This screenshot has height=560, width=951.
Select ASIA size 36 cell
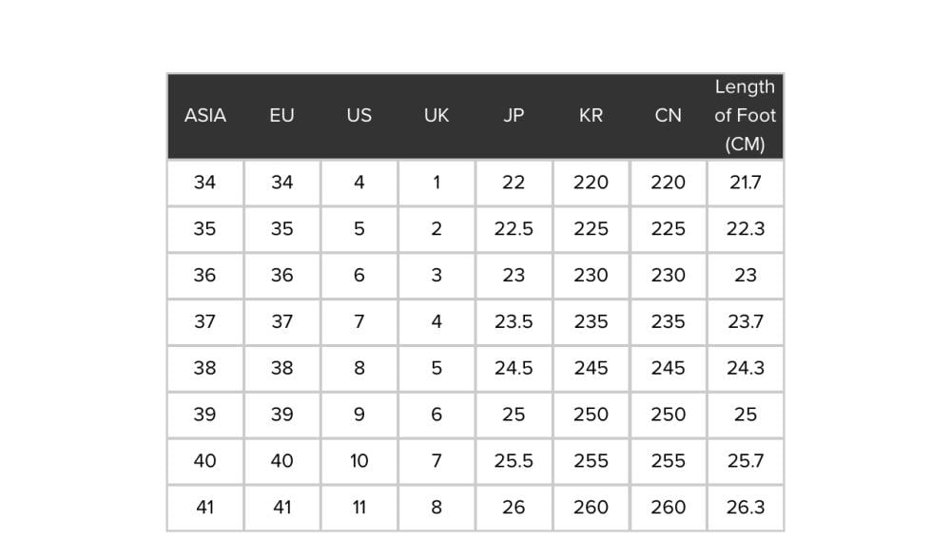pyautogui.click(x=205, y=275)
